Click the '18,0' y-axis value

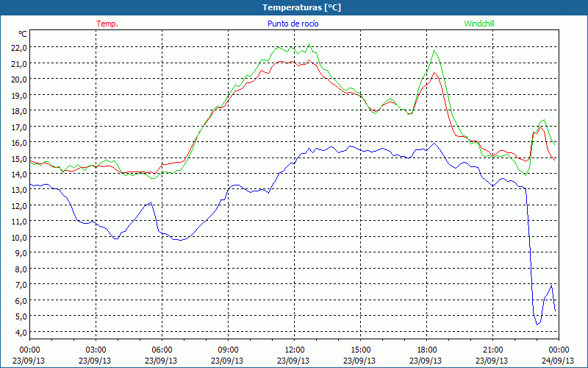click(19, 111)
